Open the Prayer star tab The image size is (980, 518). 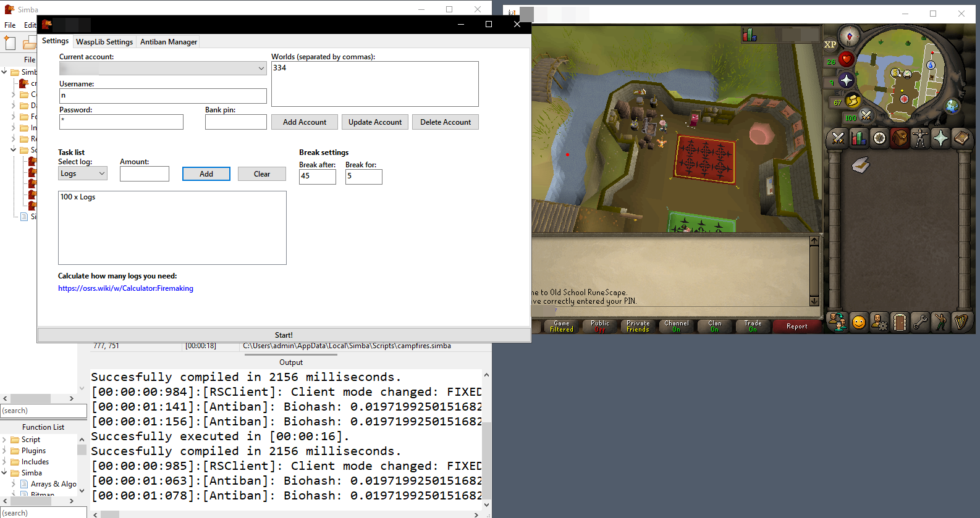pos(940,138)
